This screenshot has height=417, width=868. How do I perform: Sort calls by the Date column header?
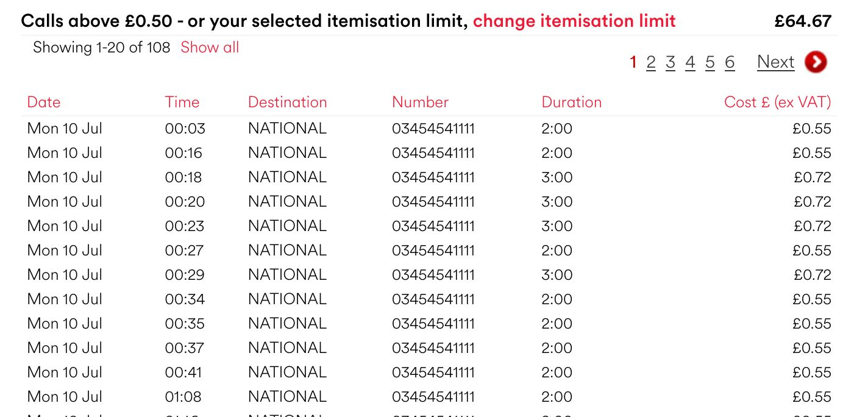click(x=44, y=102)
